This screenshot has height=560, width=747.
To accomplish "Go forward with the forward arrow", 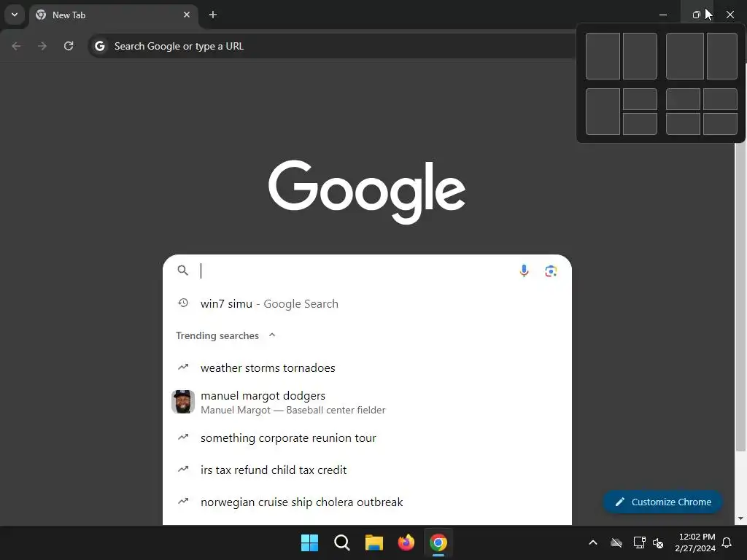I will [x=42, y=46].
